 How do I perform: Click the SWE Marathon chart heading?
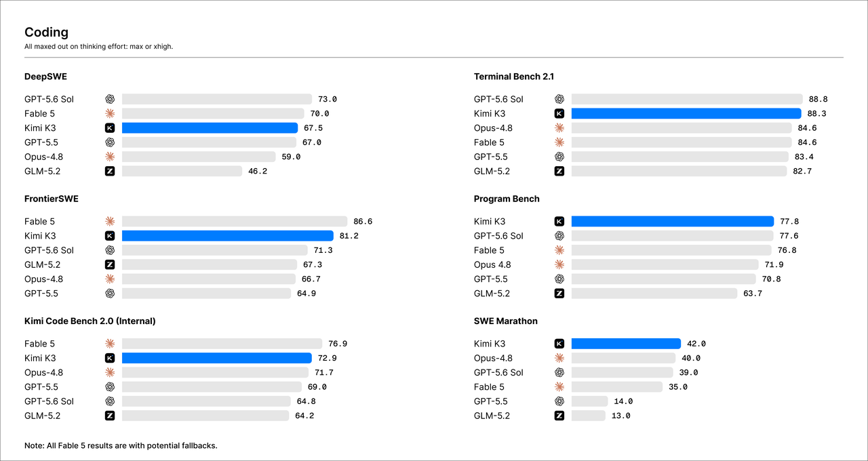click(x=506, y=321)
